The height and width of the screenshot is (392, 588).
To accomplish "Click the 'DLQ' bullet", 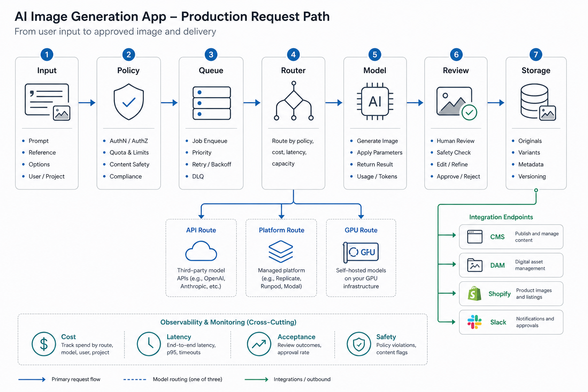I will (198, 176).
